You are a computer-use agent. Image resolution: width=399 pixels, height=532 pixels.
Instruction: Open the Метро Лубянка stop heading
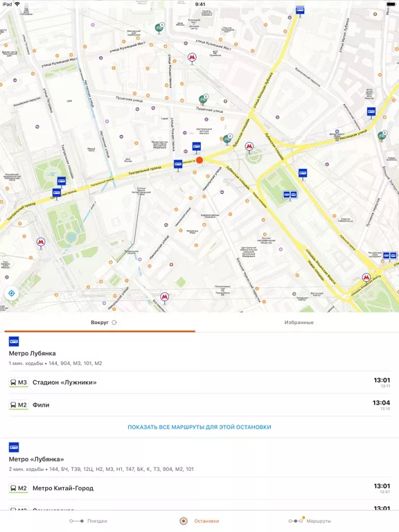click(33, 353)
